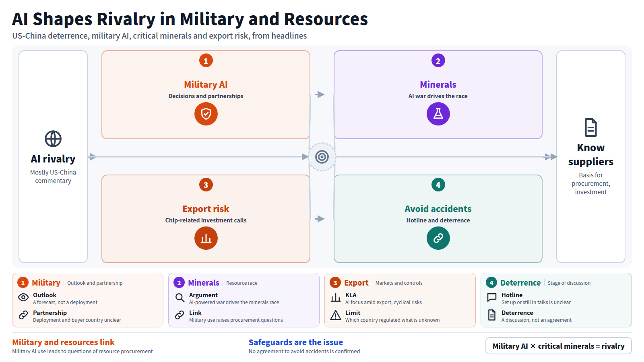Click the magnifier icon beside Argument
Screen dimensions: 644x362
coord(180,298)
